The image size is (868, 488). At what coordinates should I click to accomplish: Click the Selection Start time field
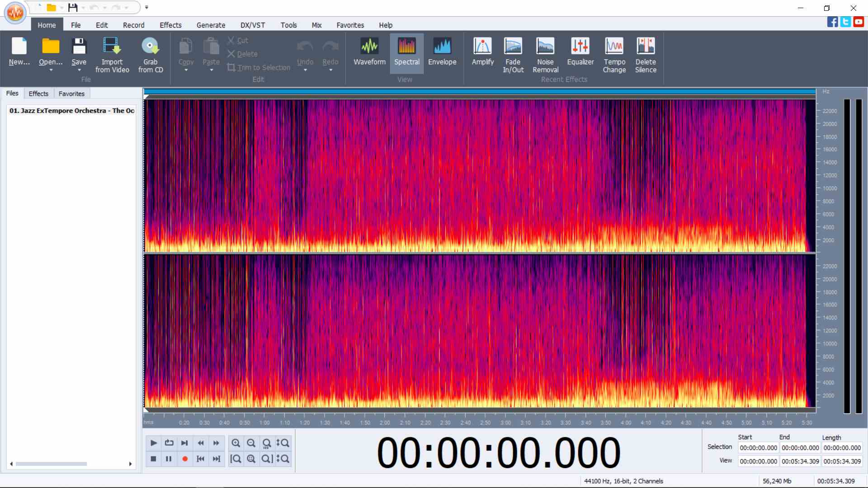click(x=758, y=448)
